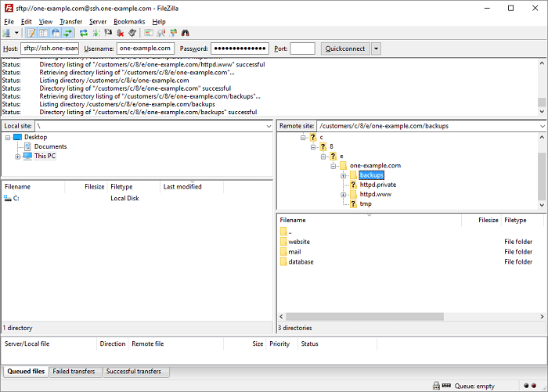Click the Password input field
The image size is (548, 392).
tap(240, 49)
